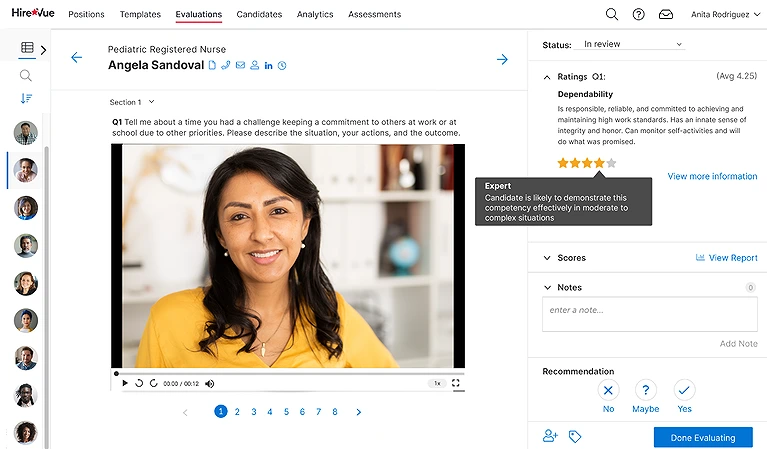Screen dimensions: 767x449
Task: Go back with the left arrow
Action: click(76, 58)
